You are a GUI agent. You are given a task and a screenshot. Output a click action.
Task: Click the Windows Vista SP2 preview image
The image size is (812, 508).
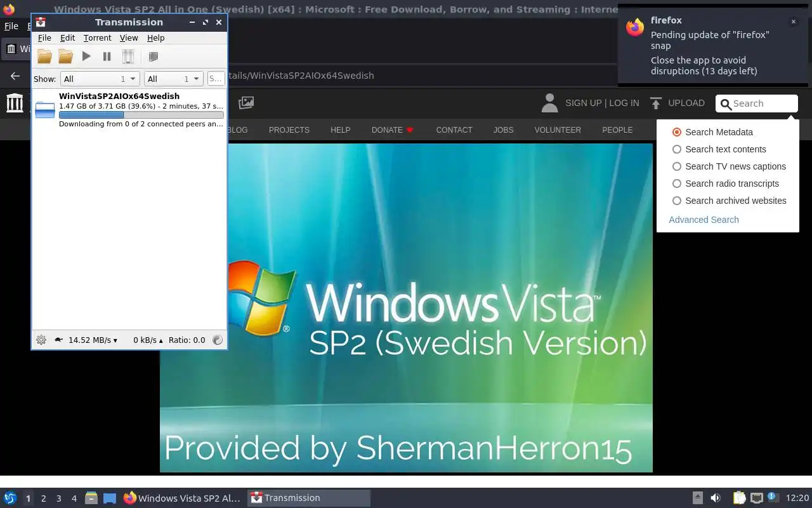click(x=406, y=308)
